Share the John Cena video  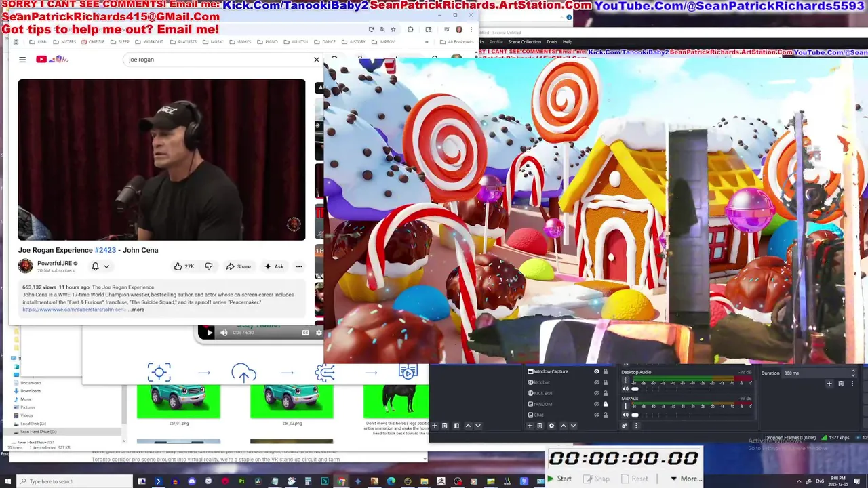click(238, 266)
